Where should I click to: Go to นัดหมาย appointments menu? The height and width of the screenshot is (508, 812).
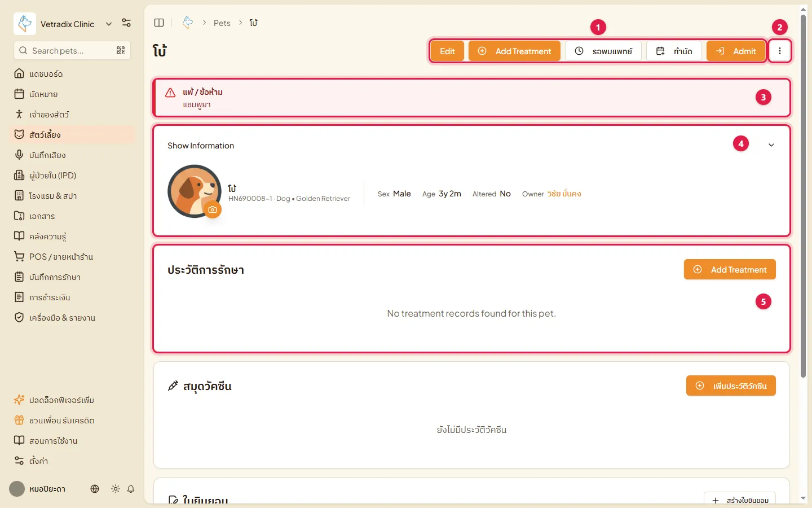click(x=73, y=94)
